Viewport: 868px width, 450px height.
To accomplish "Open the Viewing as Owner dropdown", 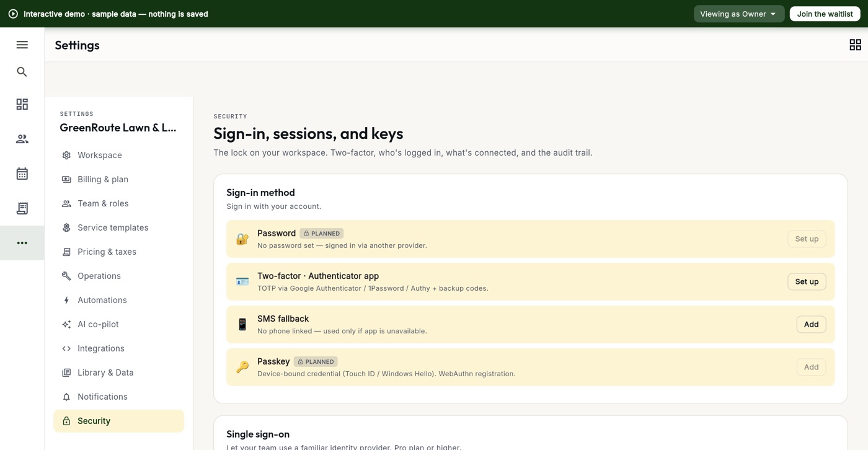I will click(738, 14).
